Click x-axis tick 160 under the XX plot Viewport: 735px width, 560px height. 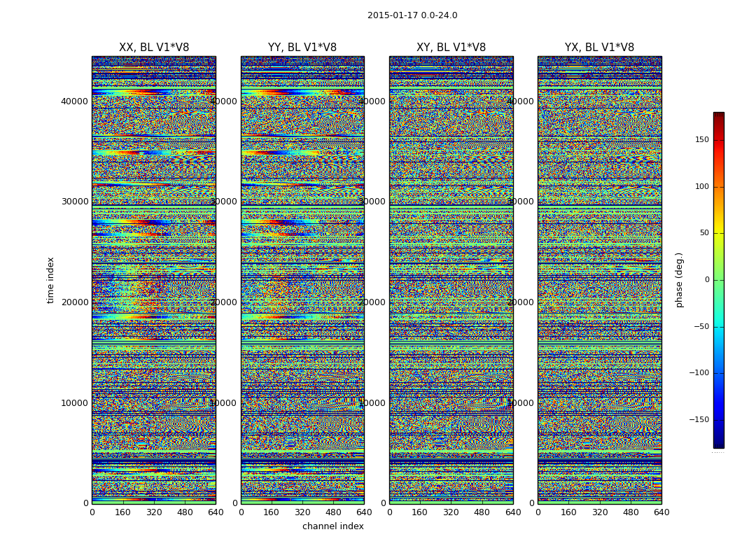(122, 512)
